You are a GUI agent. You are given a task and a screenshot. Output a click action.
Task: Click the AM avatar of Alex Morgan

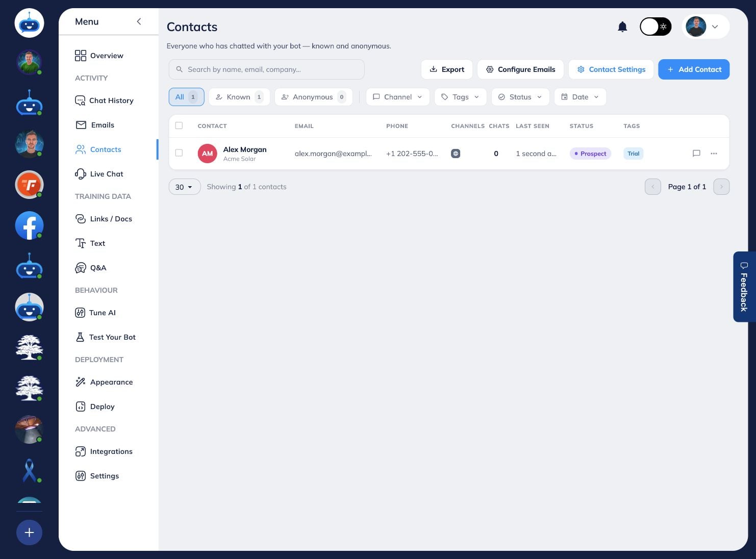point(207,154)
